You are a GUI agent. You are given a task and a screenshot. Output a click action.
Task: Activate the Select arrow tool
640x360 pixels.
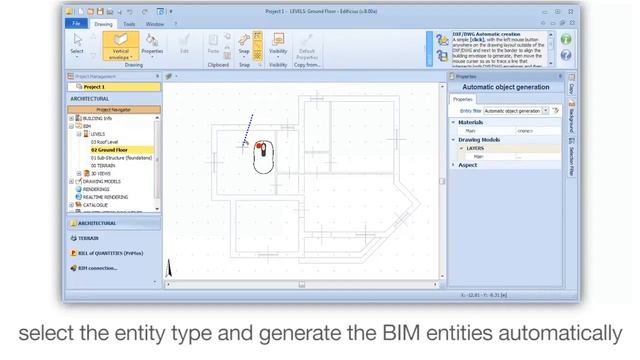77,44
